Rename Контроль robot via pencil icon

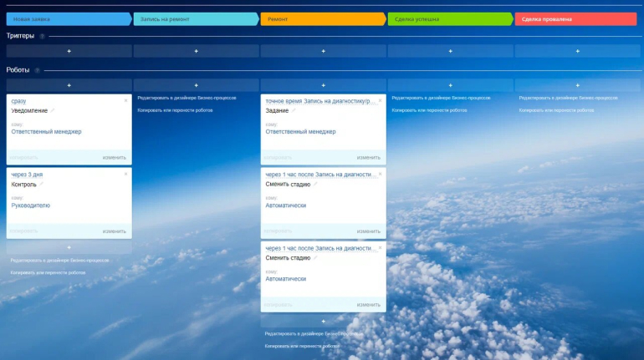(41, 184)
